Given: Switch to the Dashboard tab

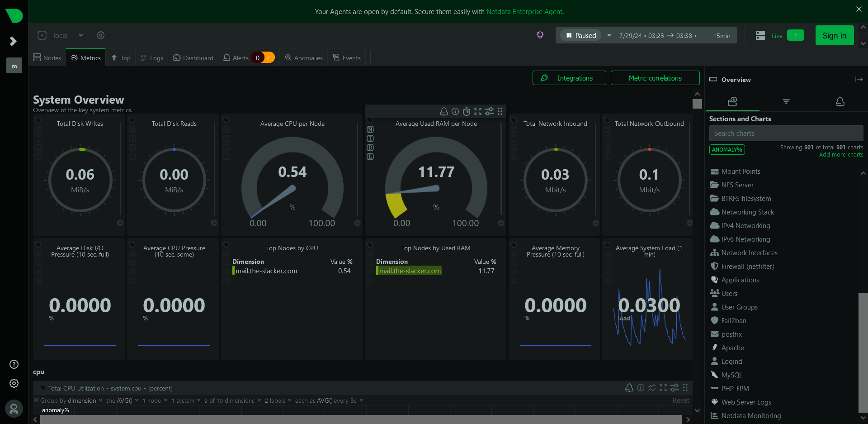Looking at the screenshot, I should pos(193,58).
